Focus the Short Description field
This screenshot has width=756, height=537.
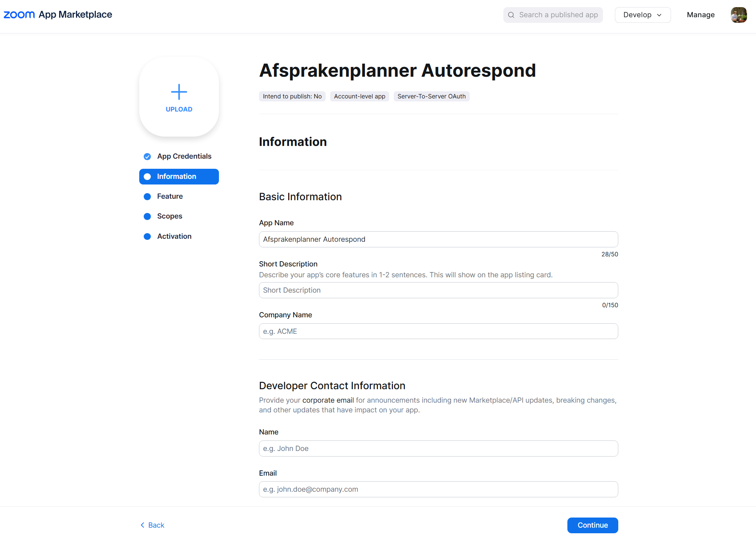tap(438, 290)
